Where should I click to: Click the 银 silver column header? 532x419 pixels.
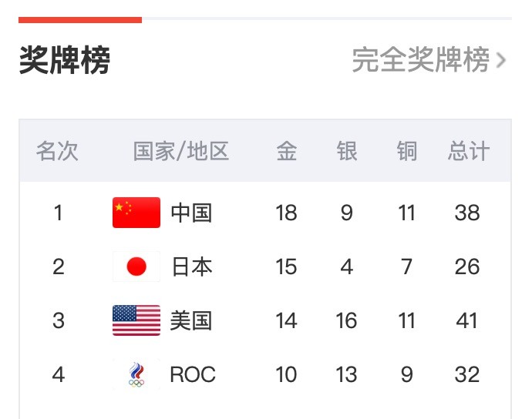point(347,151)
